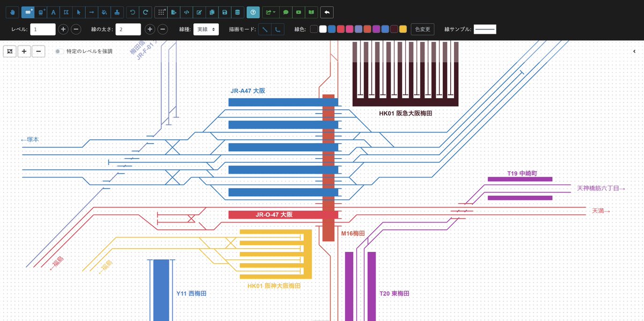This screenshot has height=321, width=644.
Task: Select straight line drawing mode
Action: point(265,29)
